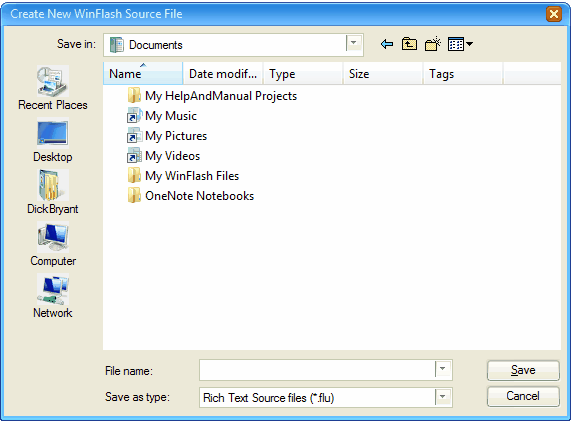Expand the Save as type dropdown
This screenshot has width=571, height=421.
coord(443,397)
